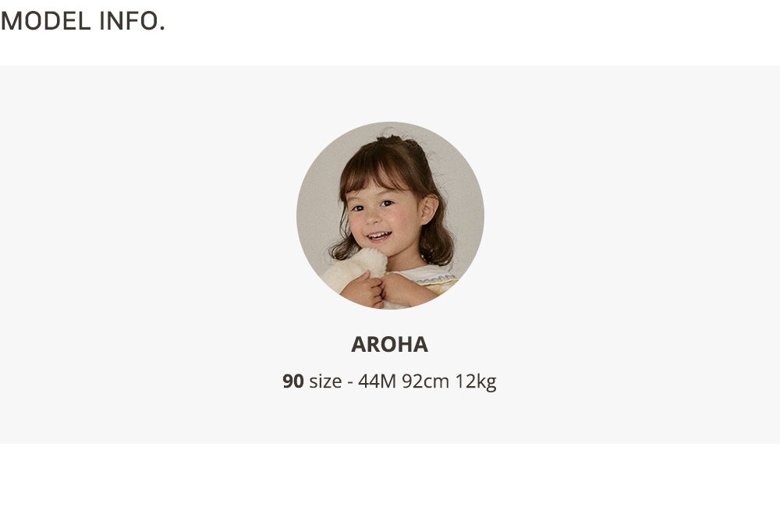Click the 44M age text

[x=377, y=381]
